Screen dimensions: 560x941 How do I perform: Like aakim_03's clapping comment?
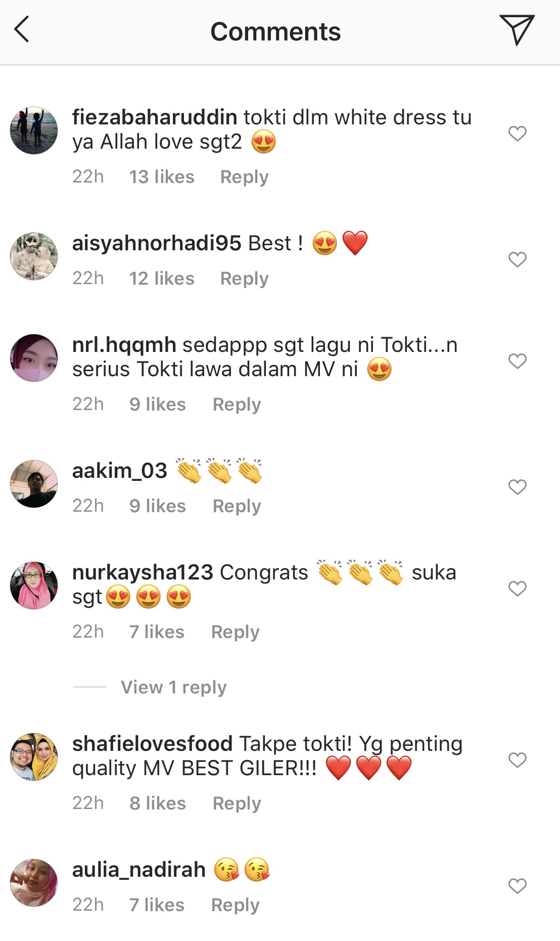click(x=518, y=487)
